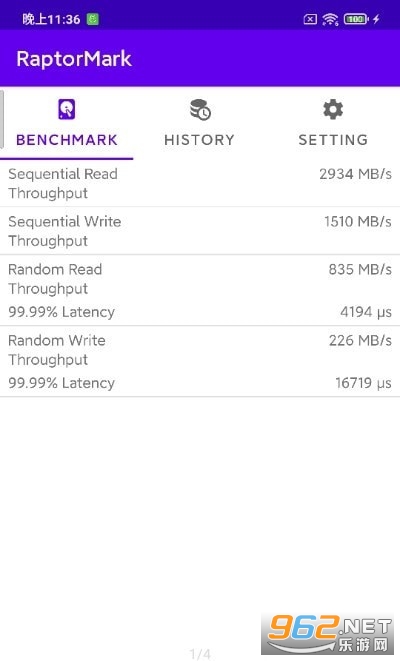Tap the 2934 MB/s result value
400x661 pixels.
(x=355, y=174)
